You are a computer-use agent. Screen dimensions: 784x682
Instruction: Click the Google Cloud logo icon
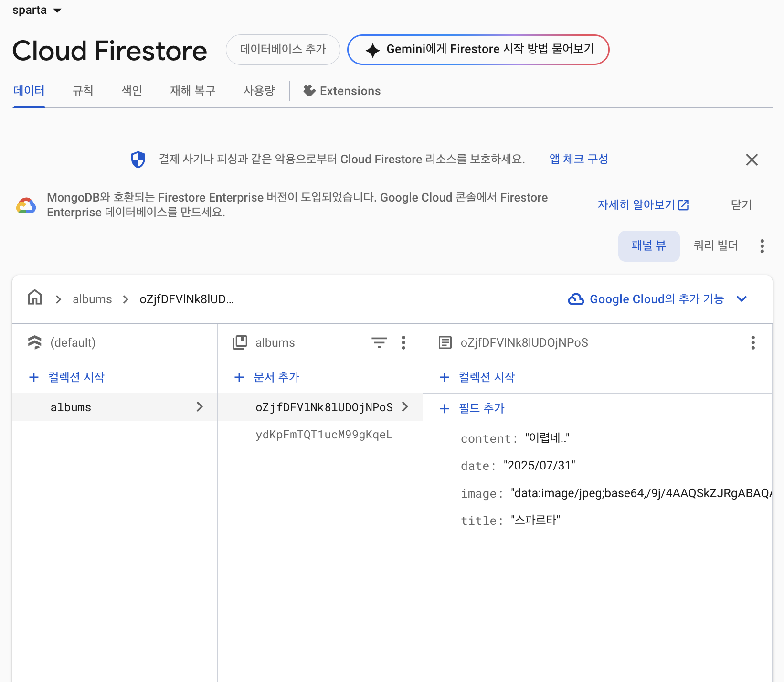(26, 205)
